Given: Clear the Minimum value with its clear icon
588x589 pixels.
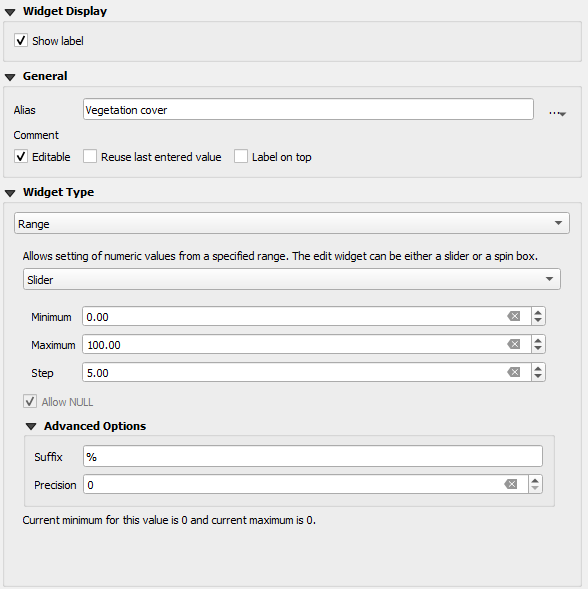Looking at the screenshot, I should coord(514,316).
